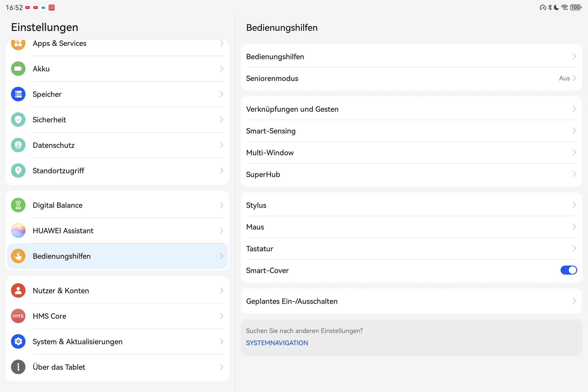Open Geplantes Ein-/Ausschalten settings
The image size is (588, 392).
412,301
